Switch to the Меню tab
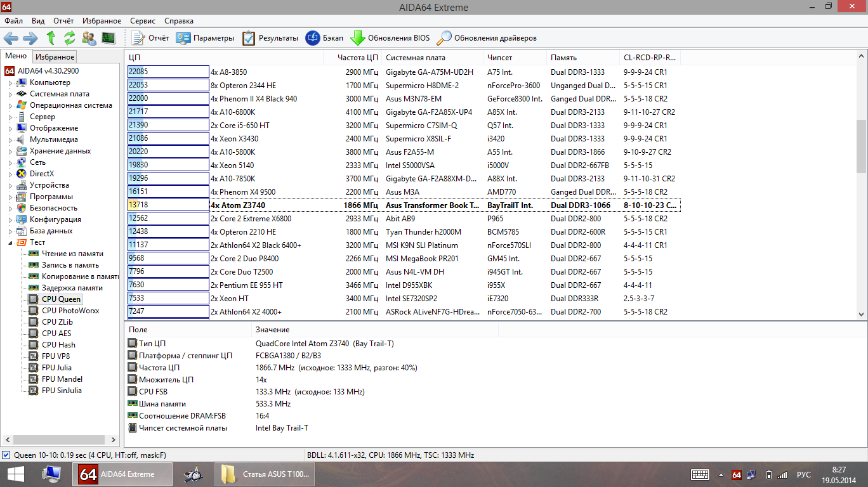 point(16,56)
